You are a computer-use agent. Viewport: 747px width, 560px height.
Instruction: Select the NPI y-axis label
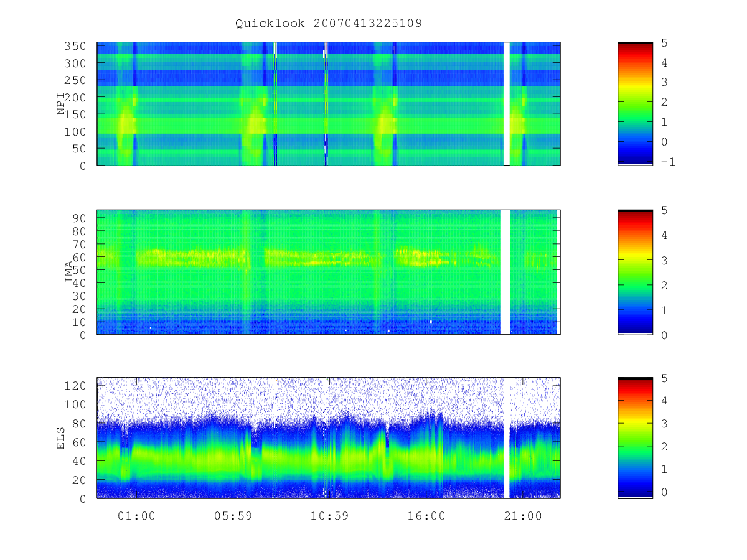pyautogui.click(x=62, y=104)
